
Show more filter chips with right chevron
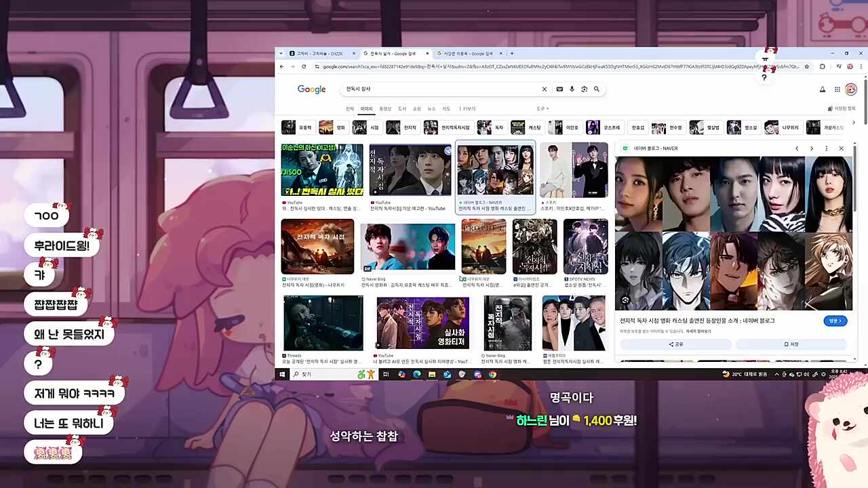click(x=854, y=123)
